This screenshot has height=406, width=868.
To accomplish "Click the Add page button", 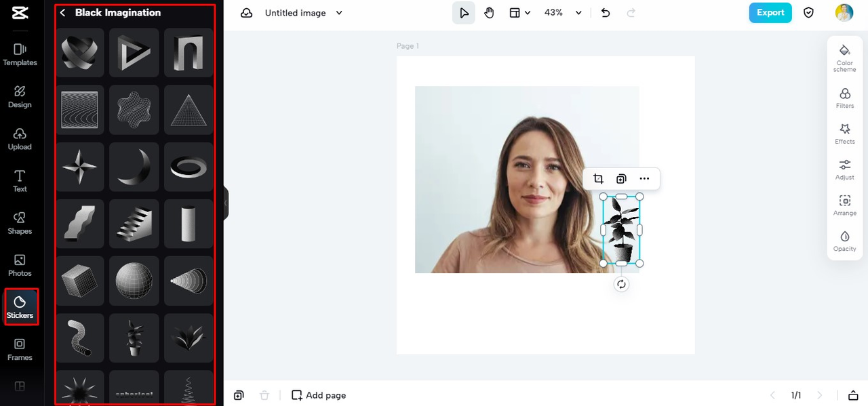I will [x=319, y=395].
